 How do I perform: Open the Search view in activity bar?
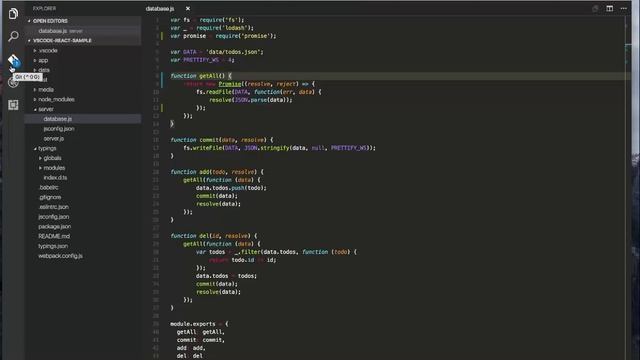pos(13,36)
